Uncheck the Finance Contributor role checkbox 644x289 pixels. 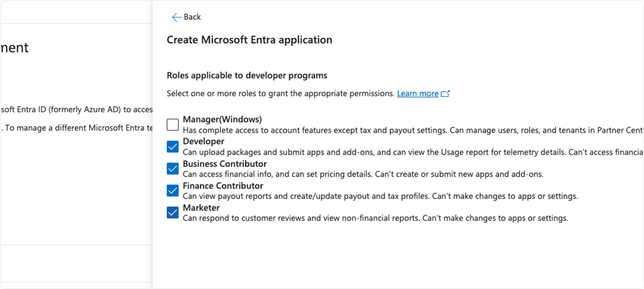(173, 191)
